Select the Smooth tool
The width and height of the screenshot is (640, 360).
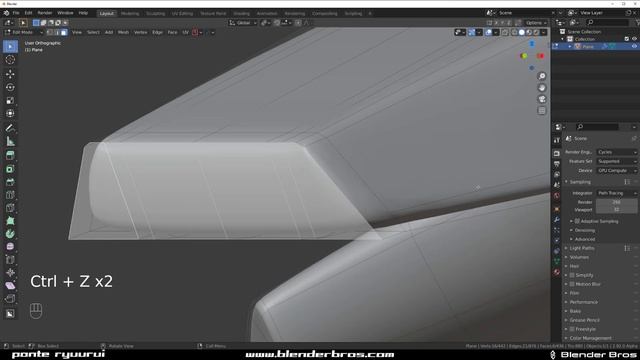10,247
